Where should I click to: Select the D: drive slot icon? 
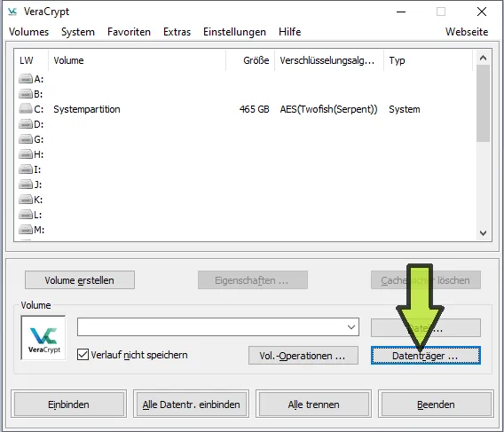point(26,124)
